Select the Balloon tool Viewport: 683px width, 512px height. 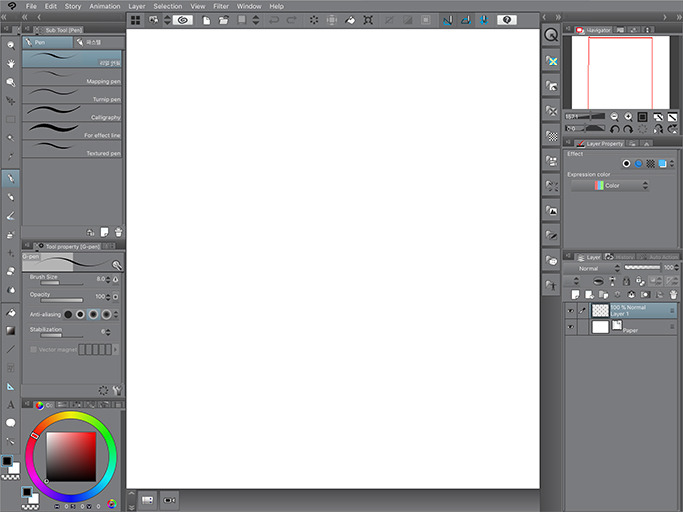(10, 423)
